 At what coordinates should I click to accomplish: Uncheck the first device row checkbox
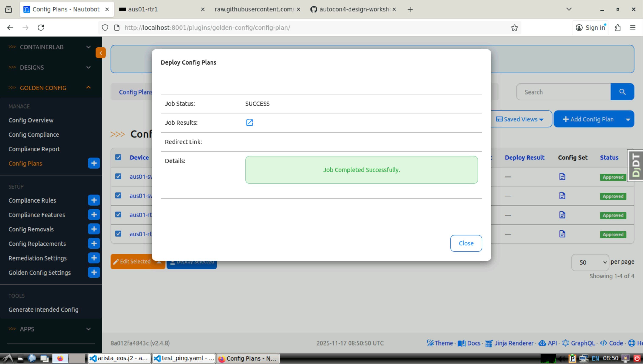pos(118,176)
